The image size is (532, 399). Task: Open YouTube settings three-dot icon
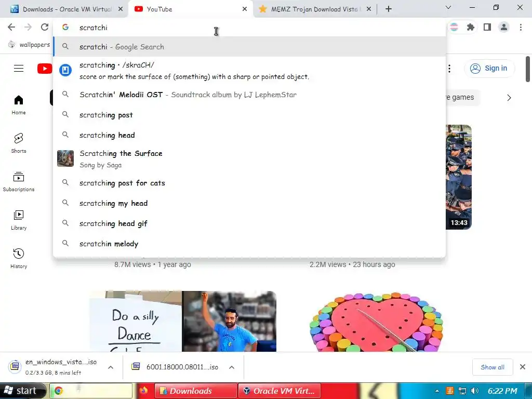(449, 69)
